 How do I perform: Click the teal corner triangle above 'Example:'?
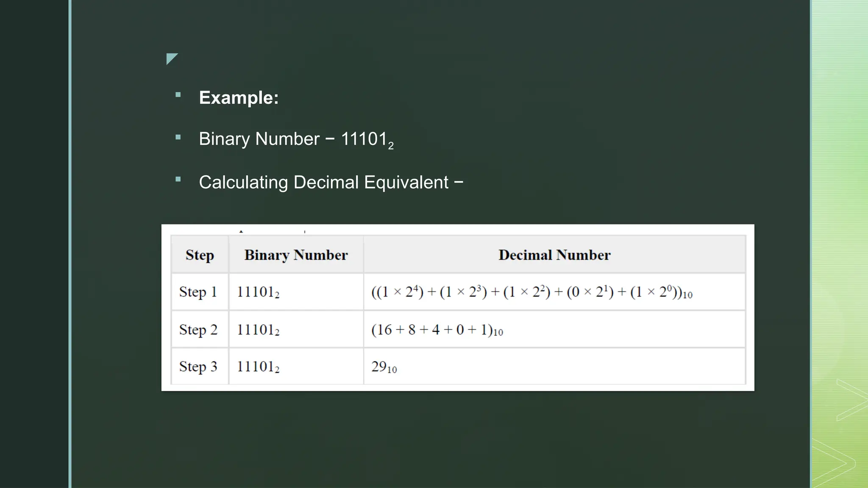tap(171, 58)
